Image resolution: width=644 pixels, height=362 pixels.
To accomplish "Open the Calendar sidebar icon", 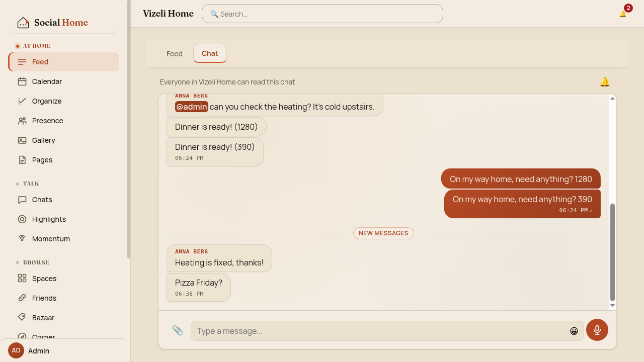I will tap(22, 81).
